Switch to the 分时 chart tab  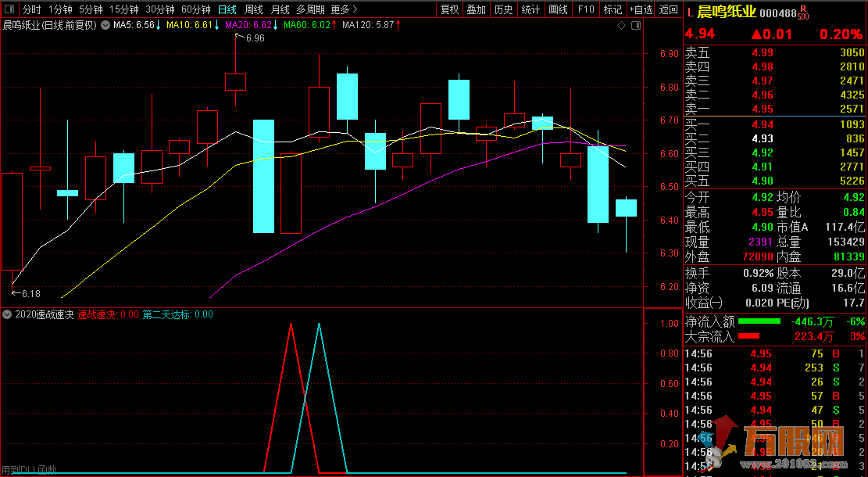coord(31,9)
